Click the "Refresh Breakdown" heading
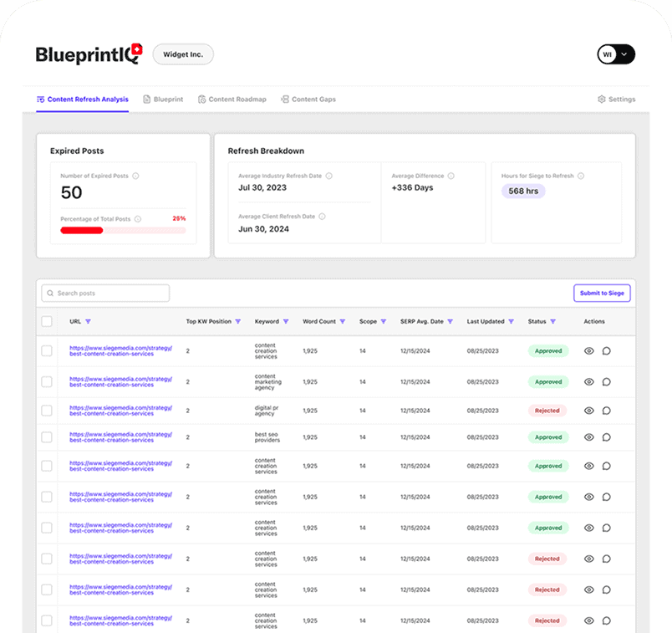The image size is (672, 633). point(266,151)
